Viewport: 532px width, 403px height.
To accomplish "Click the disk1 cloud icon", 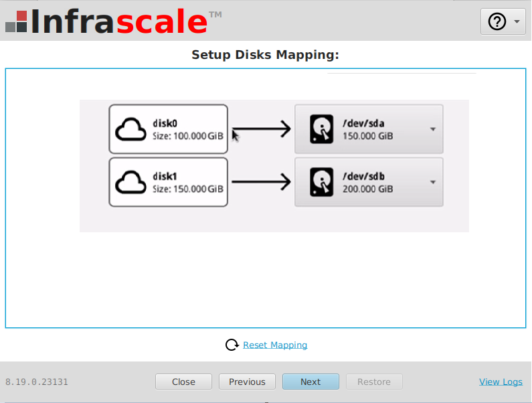I will (x=130, y=182).
